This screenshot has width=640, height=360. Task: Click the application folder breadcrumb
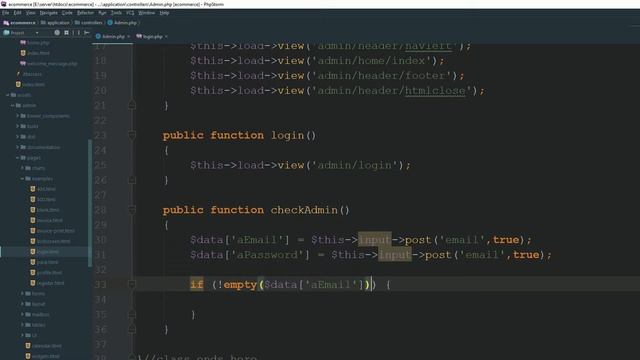(55, 23)
